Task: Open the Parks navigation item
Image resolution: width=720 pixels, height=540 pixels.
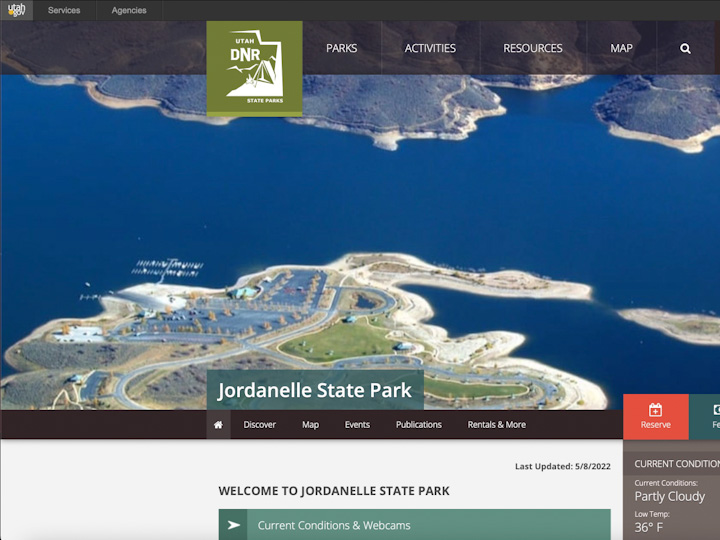Action: tap(342, 48)
